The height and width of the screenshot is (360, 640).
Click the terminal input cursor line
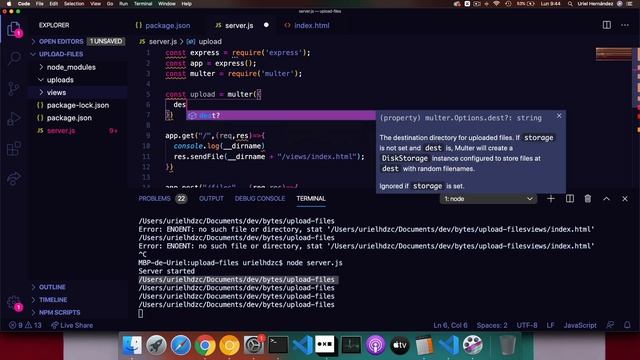click(140, 313)
